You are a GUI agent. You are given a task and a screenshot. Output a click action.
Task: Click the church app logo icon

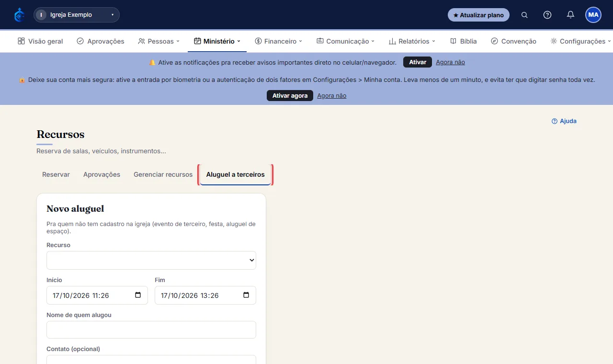[x=19, y=15]
